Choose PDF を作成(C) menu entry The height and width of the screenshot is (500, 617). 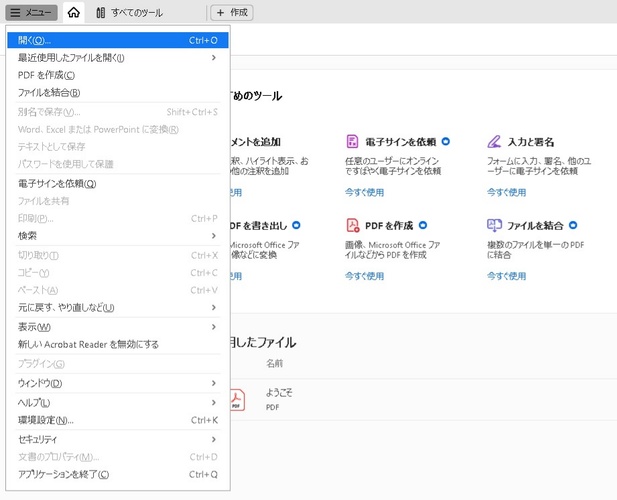point(118,75)
